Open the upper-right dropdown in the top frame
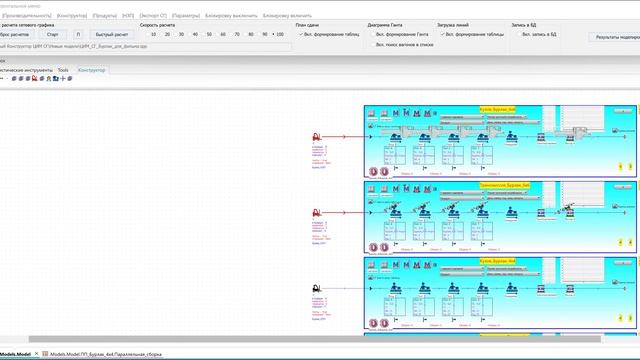Image resolution: width=640 pixels, height=360 pixels. pyautogui.click(x=507, y=117)
